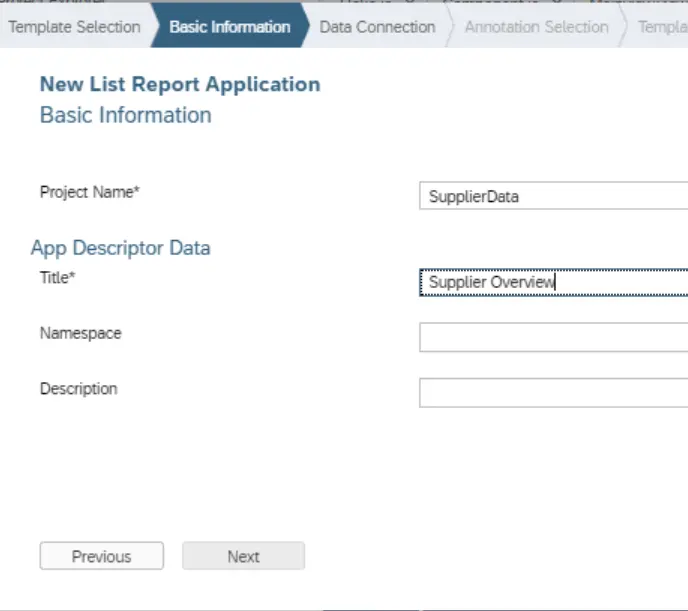
Task: Click the Description label
Action: [78, 388]
